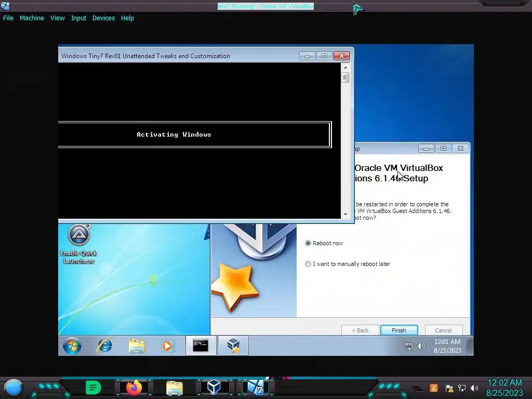
Task: Click the guest volume speaker tray icon
Action: pyautogui.click(x=421, y=346)
